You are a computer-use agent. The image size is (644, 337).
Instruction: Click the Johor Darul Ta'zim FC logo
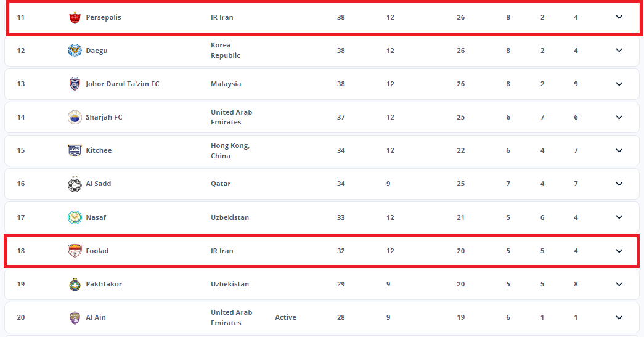pyautogui.click(x=75, y=84)
